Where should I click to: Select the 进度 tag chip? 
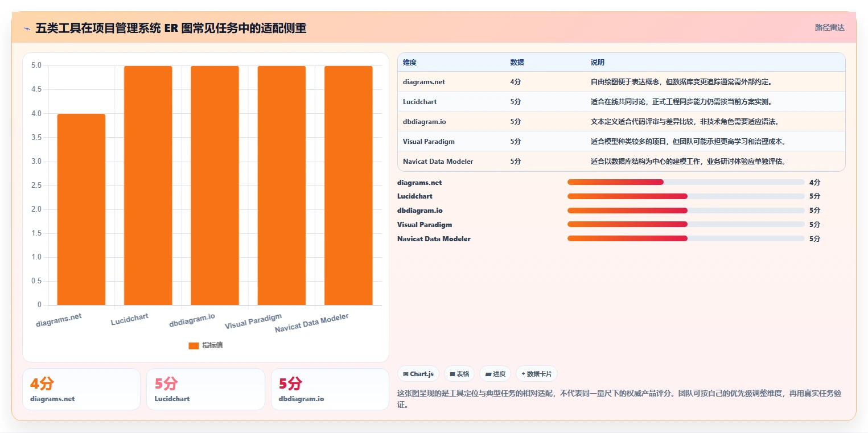click(495, 374)
